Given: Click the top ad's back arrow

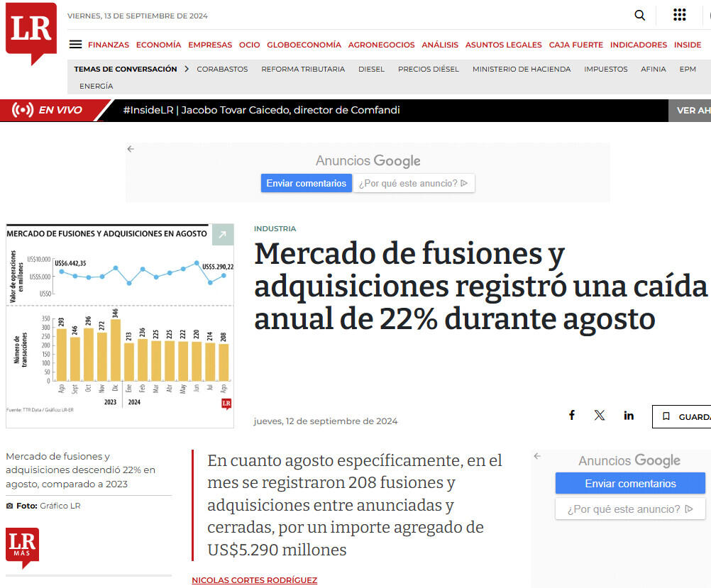Looking at the screenshot, I should click(131, 149).
